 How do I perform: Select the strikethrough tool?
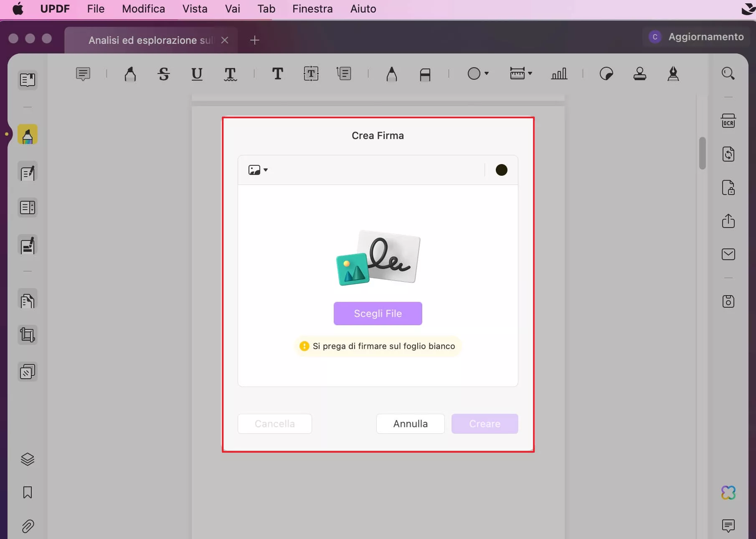click(164, 74)
